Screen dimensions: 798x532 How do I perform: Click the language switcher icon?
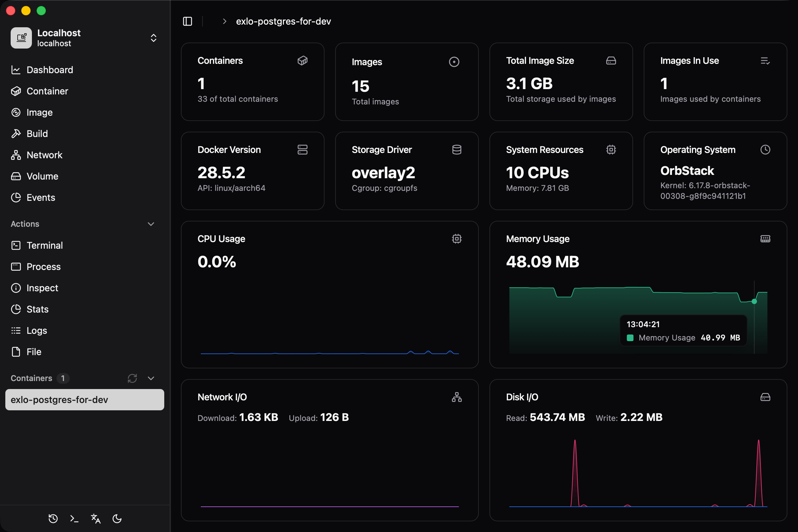click(x=95, y=519)
